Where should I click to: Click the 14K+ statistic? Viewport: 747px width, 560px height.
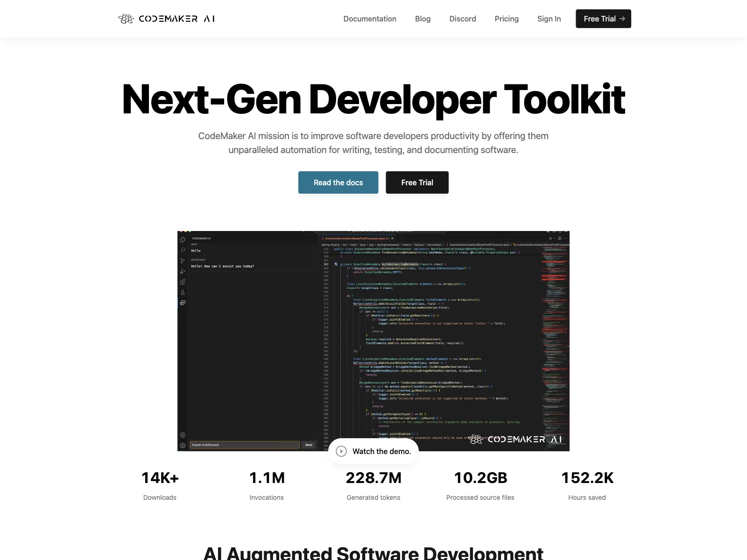click(x=160, y=478)
